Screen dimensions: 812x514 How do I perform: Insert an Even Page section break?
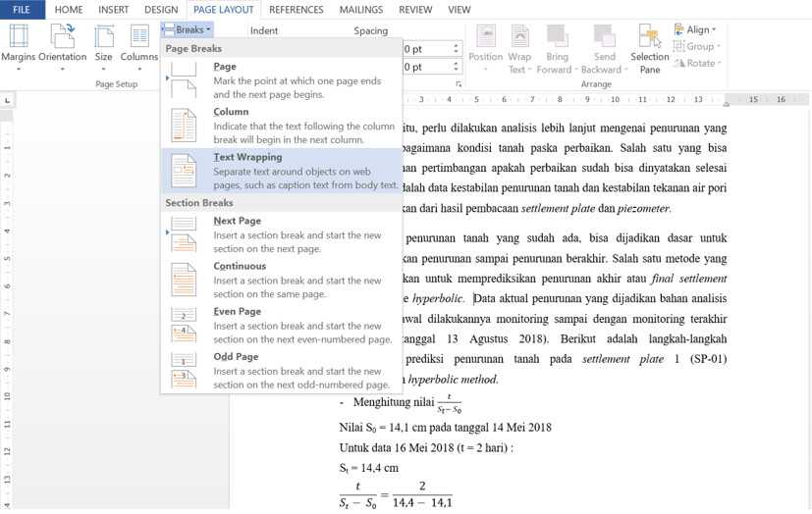(282, 326)
